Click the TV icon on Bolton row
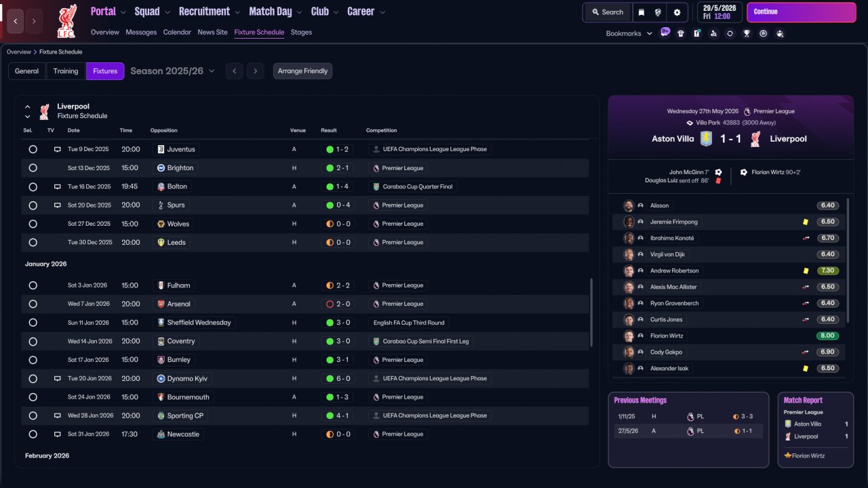The width and height of the screenshot is (868, 488). (57, 186)
